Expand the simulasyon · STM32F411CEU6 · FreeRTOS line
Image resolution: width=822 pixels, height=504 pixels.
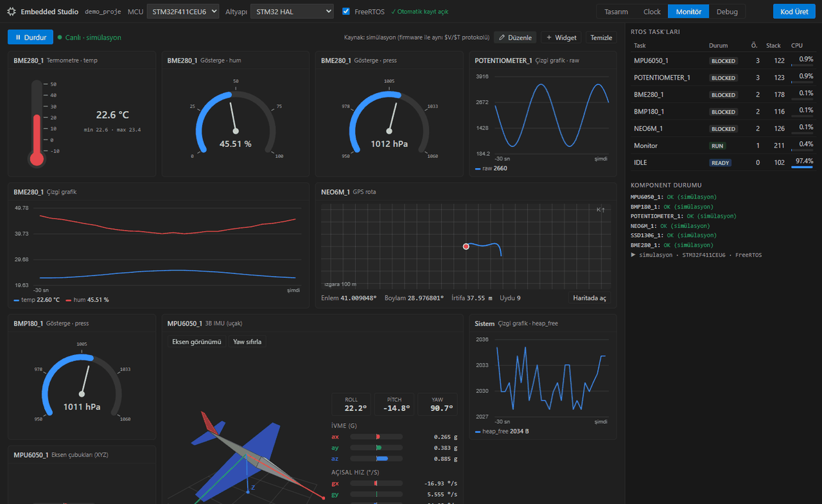pos(696,255)
